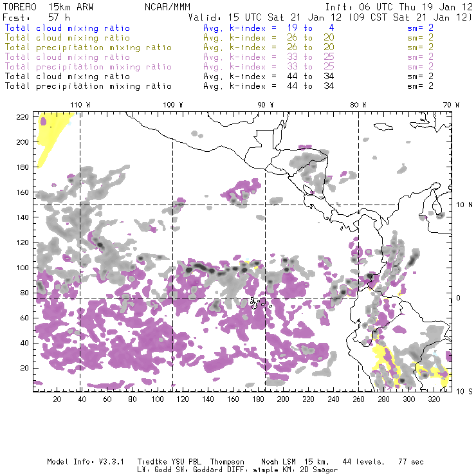Click the blue 'sm= 2' value
Viewport: 476px width, 476px height.
pos(420,28)
